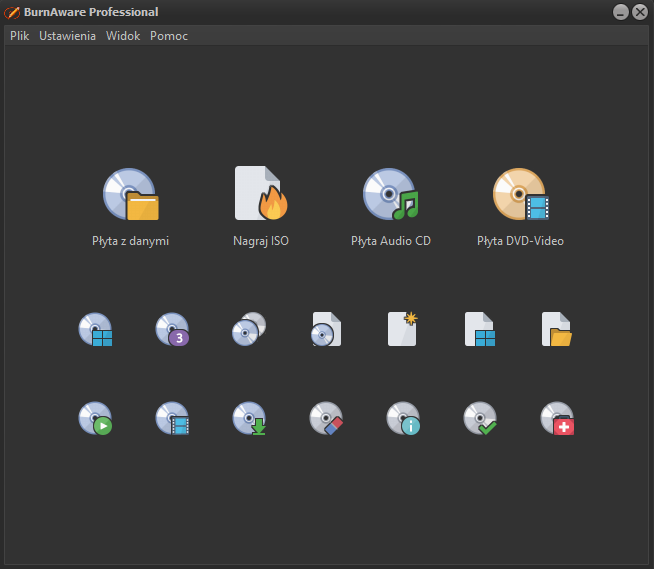This screenshot has height=569, width=654.
Task: Launch data recovery icon with red cross kit
Action: pyautogui.click(x=557, y=418)
